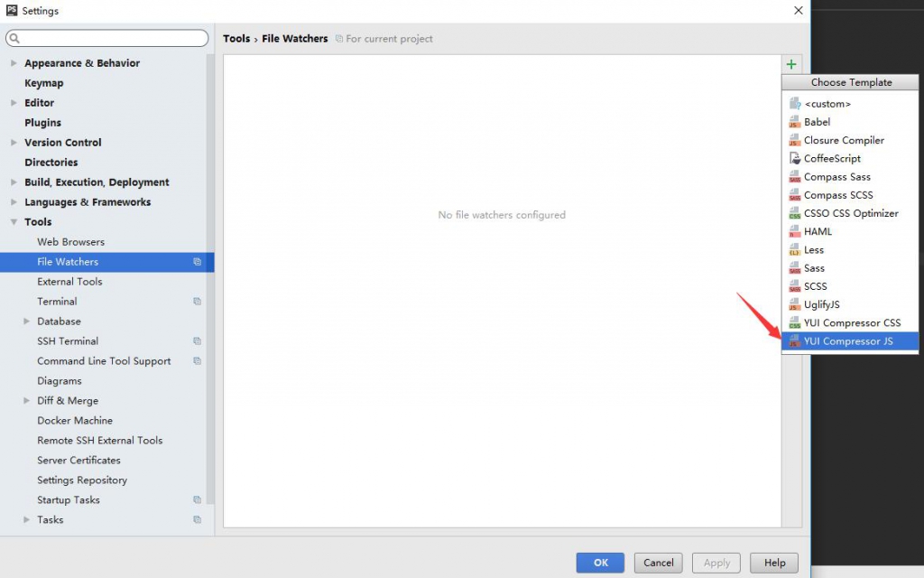Expand the Diff & Merge subsection
The width and height of the screenshot is (924, 578).
coord(26,400)
